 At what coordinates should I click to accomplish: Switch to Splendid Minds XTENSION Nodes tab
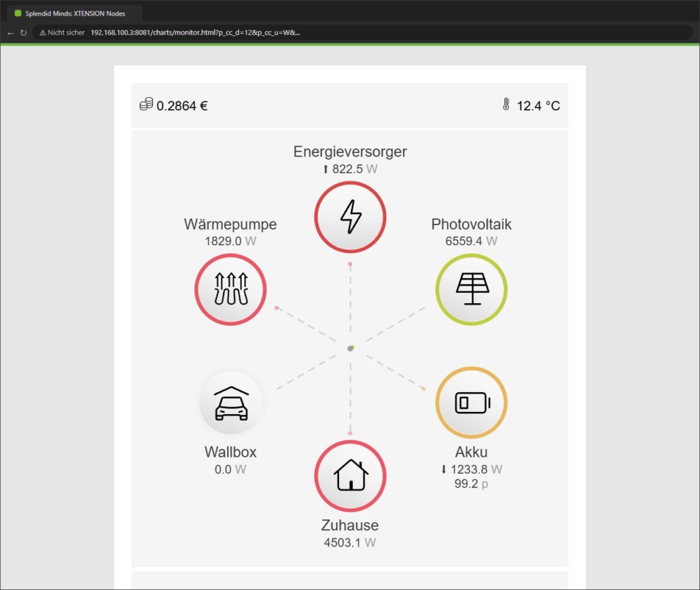tap(74, 14)
